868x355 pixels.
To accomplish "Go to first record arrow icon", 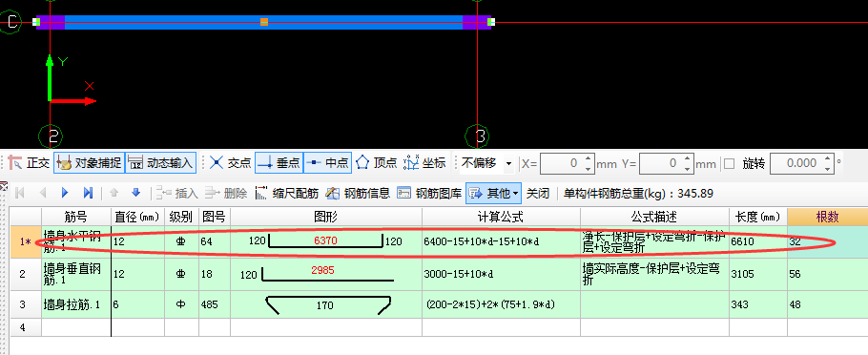I will coord(20,193).
